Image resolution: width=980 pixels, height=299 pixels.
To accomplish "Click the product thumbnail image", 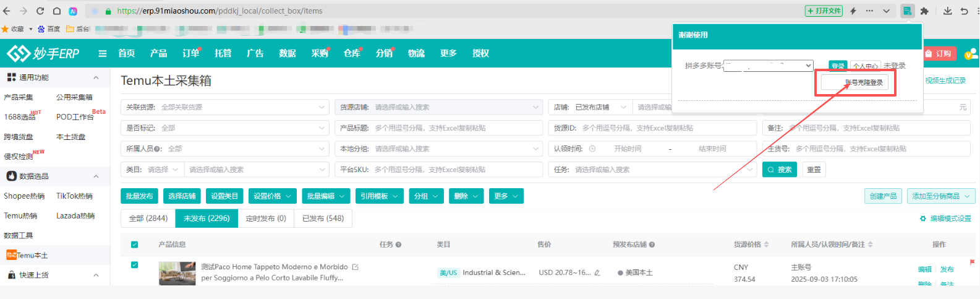I will coord(177,273).
